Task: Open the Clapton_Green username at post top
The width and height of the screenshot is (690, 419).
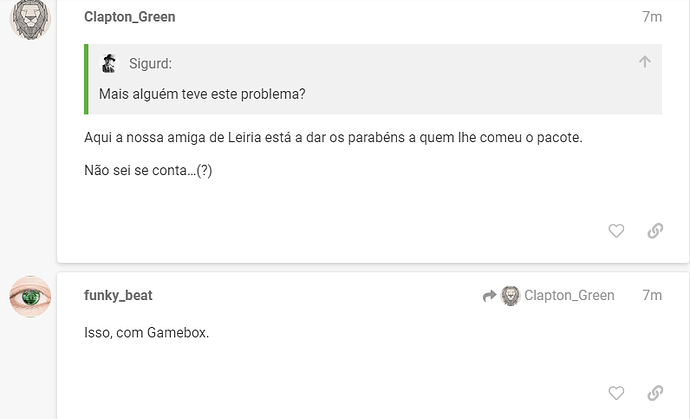Action: 130,17
